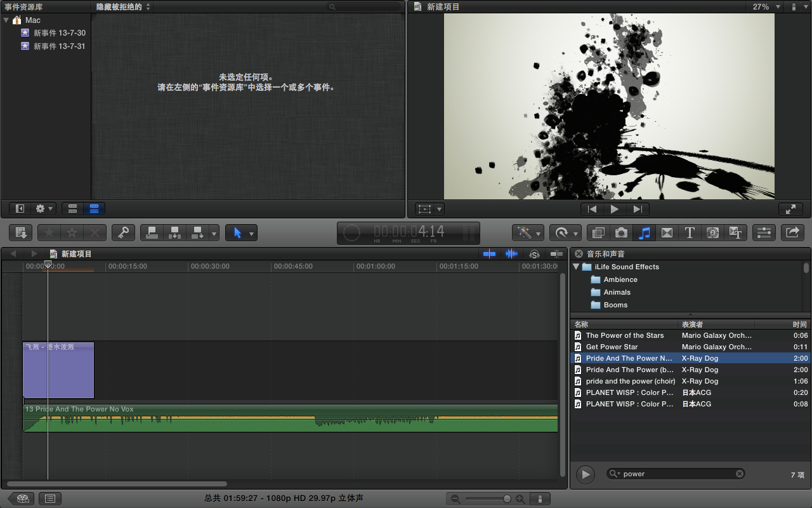This screenshot has width=812, height=508.
Task: Preview the selected sound with play button
Action: click(x=585, y=474)
